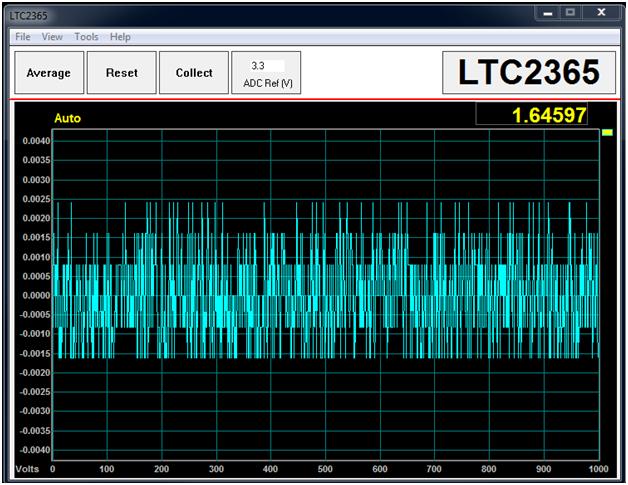Click inside the cyan waveform plot
Viewport: 628px width, 485px height.
pyautogui.click(x=326, y=295)
